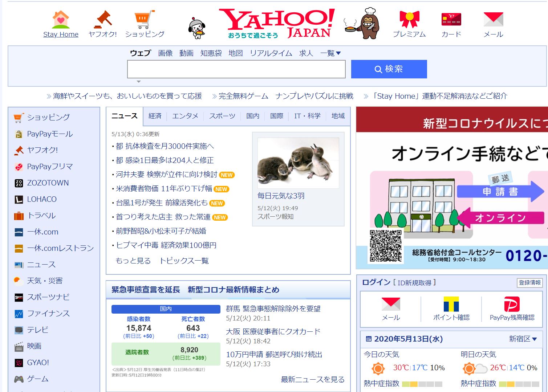Select the 画像 search type
The height and width of the screenshot is (392, 548).
pyautogui.click(x=165, y=53)
